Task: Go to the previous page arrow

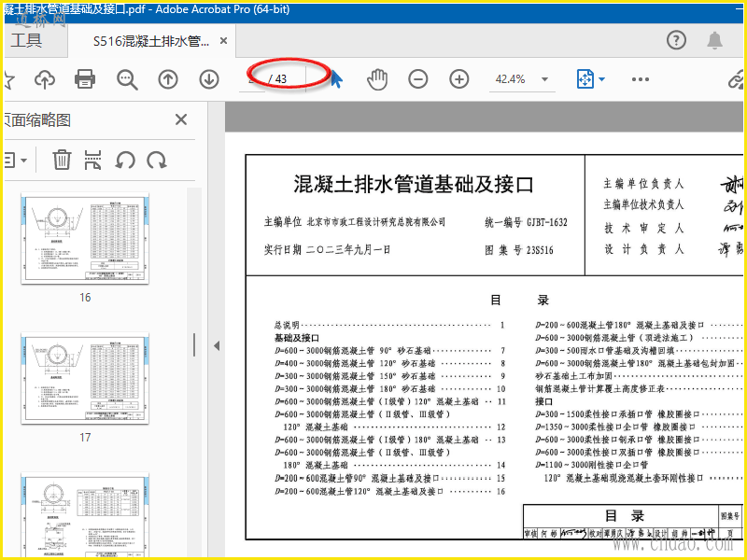Action: 168,79
